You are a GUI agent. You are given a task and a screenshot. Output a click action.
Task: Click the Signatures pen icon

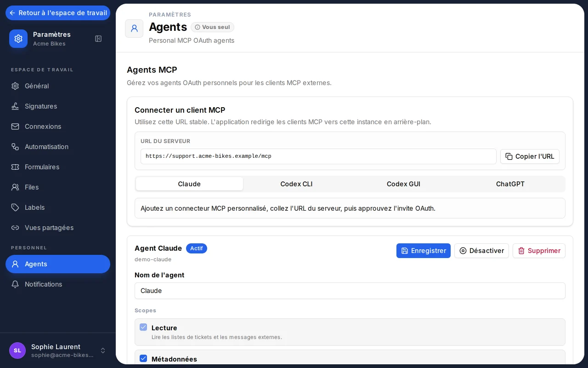[x=15, y=106]
